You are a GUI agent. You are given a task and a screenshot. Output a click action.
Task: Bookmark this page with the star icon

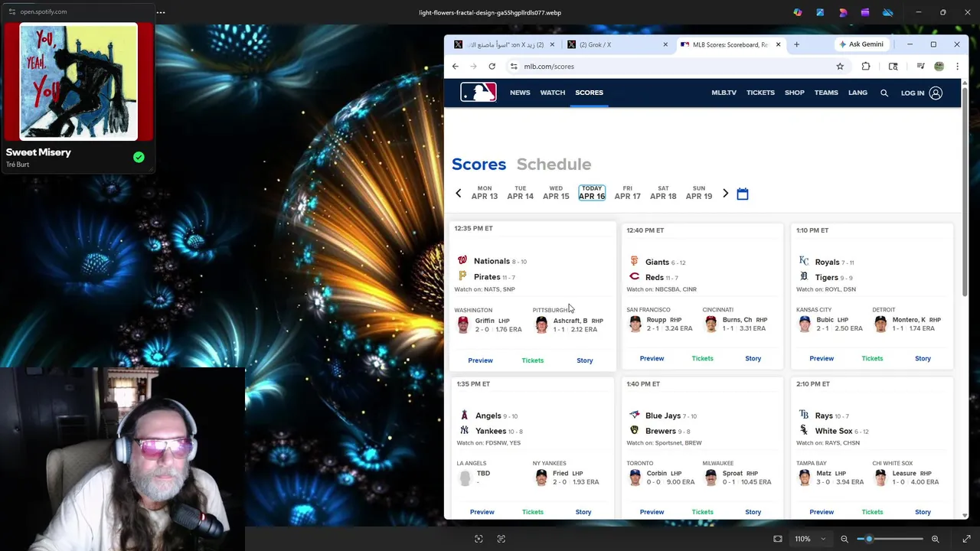[840, 67]
